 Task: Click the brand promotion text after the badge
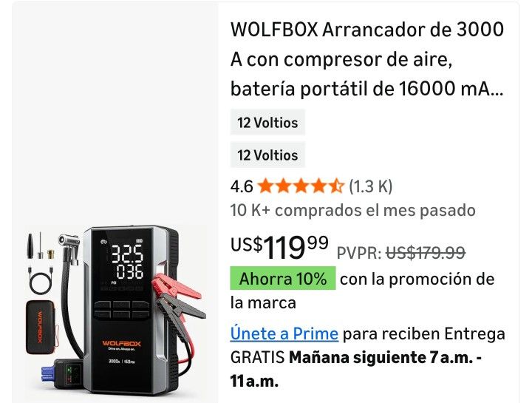click(362, 291)
